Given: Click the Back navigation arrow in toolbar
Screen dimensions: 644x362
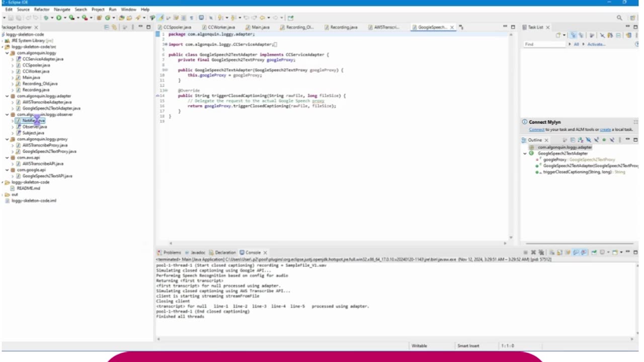Looking at the screenshot, I should coord(262,18).
